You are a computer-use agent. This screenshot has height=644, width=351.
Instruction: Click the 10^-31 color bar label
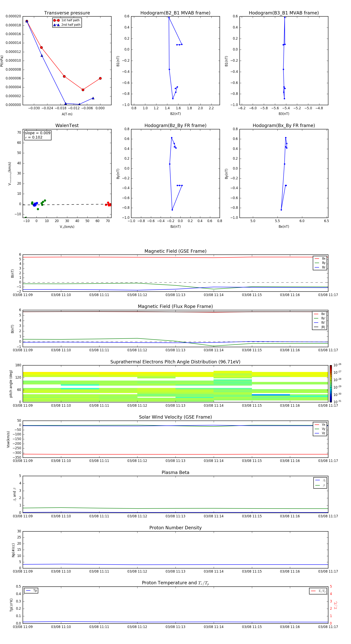coord(337,402)
